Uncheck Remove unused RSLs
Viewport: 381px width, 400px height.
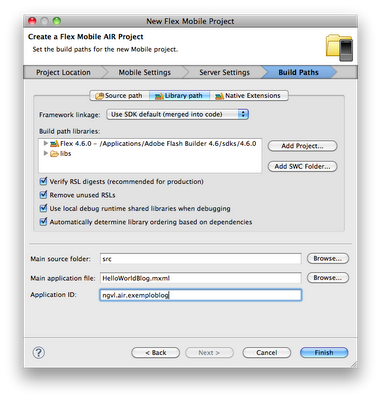(x=43, y=195)
